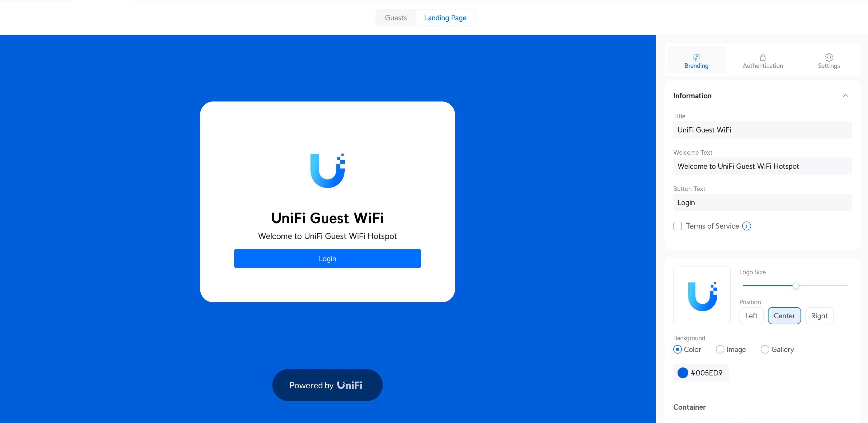The width and height of the screenshot is (868, 423).
Task: Select the Image background radio button
Action: click(x=720, y=349)
